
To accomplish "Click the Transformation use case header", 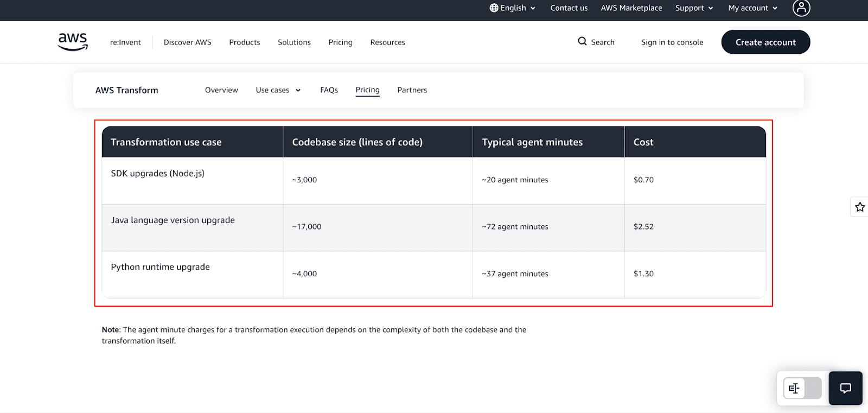I will tap(193, 142).
